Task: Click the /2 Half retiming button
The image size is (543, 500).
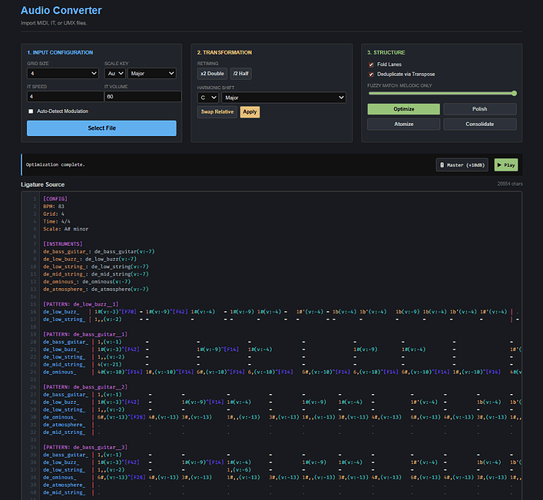Action: coord(241,73)
